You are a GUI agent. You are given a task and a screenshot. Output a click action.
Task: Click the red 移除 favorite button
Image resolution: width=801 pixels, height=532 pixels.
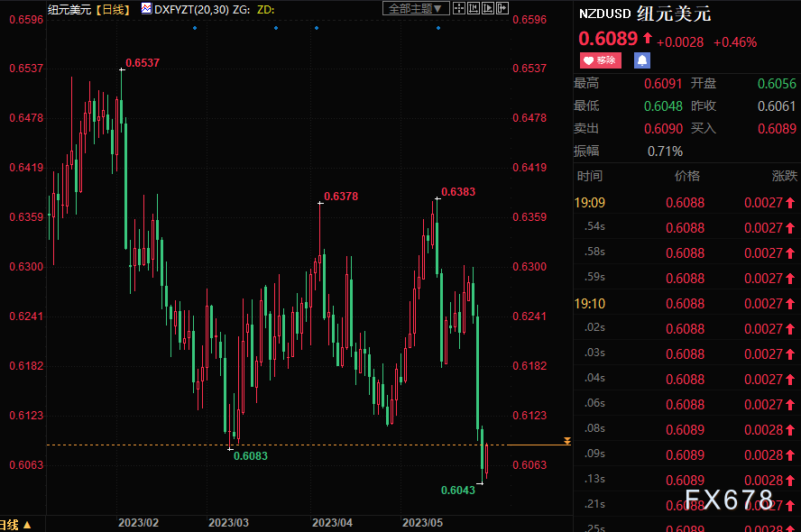(x=600, y=60)
